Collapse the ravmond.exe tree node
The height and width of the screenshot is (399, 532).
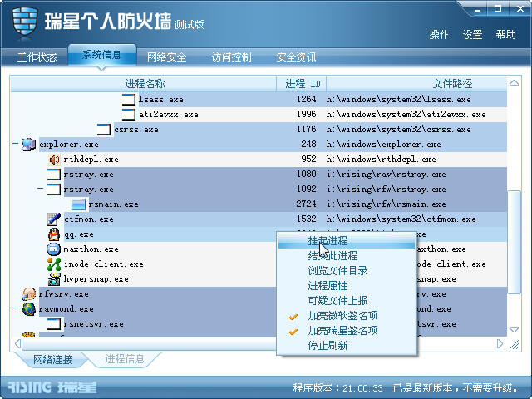(x=15, y=308)
